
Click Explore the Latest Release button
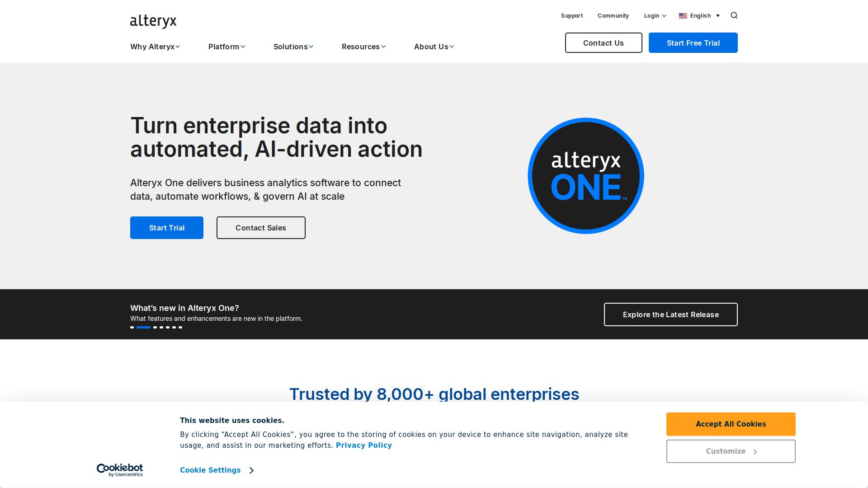coord(671,314)
